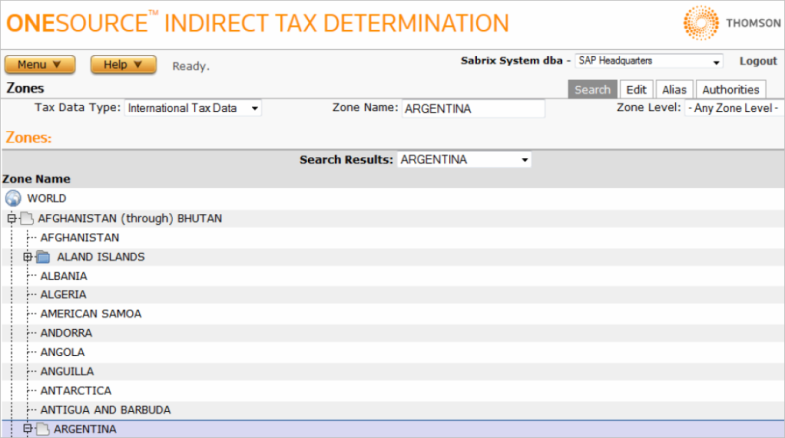Switch to the Search tab

point(592,90)
